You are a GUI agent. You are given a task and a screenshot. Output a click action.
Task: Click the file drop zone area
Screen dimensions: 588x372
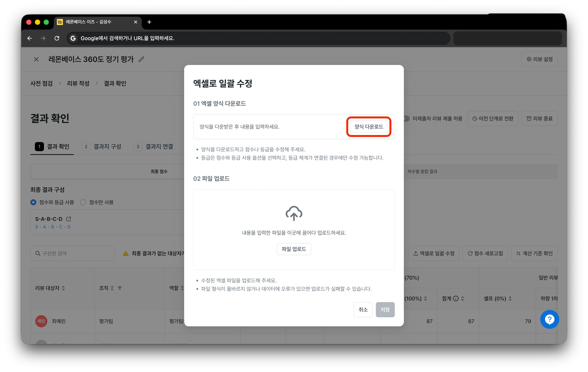[294, 230]
